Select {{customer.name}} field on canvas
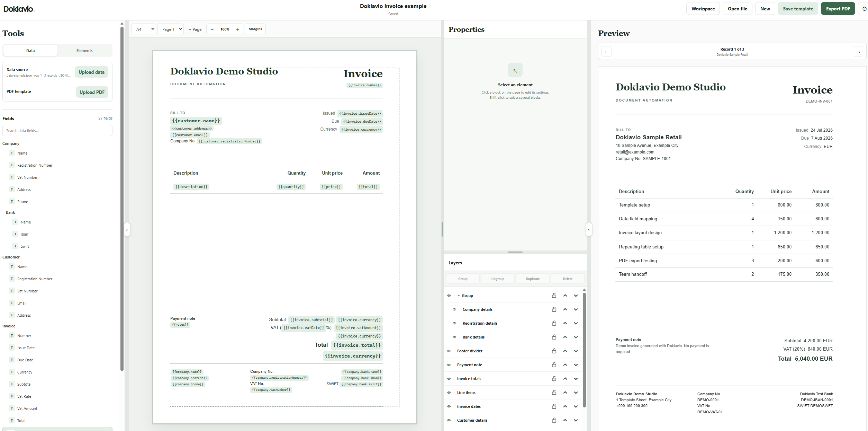 196,121
